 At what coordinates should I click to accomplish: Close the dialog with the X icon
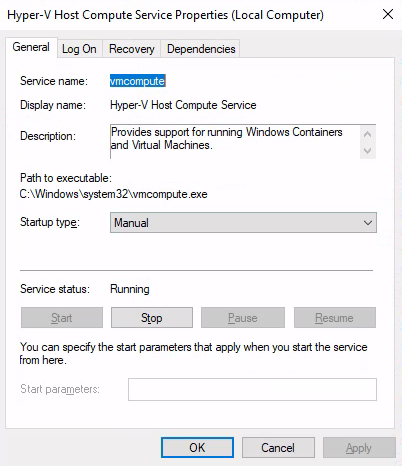pyautogui.click(x=388, y=14)
